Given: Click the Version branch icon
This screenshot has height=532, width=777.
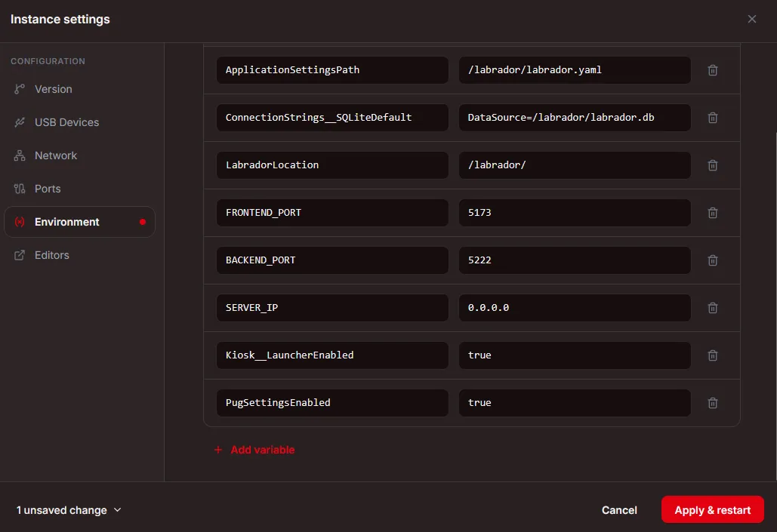Looking at the screenshot, I should pyautogui.click(x=20, y=89).
